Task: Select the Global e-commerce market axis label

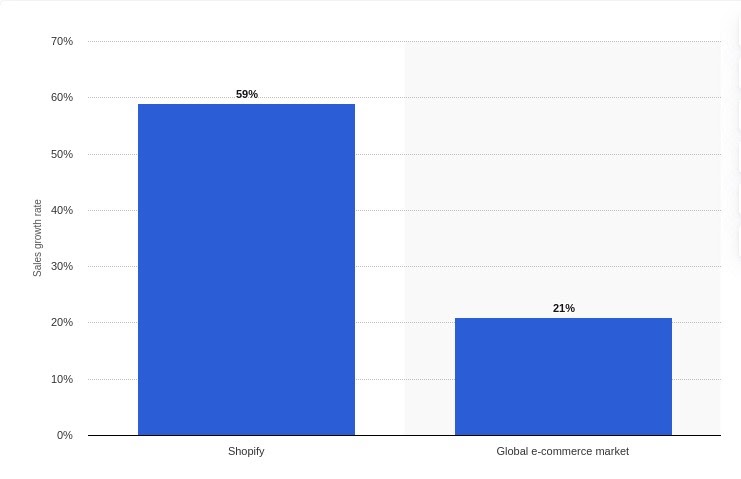Action: click(x=562, y=451)
